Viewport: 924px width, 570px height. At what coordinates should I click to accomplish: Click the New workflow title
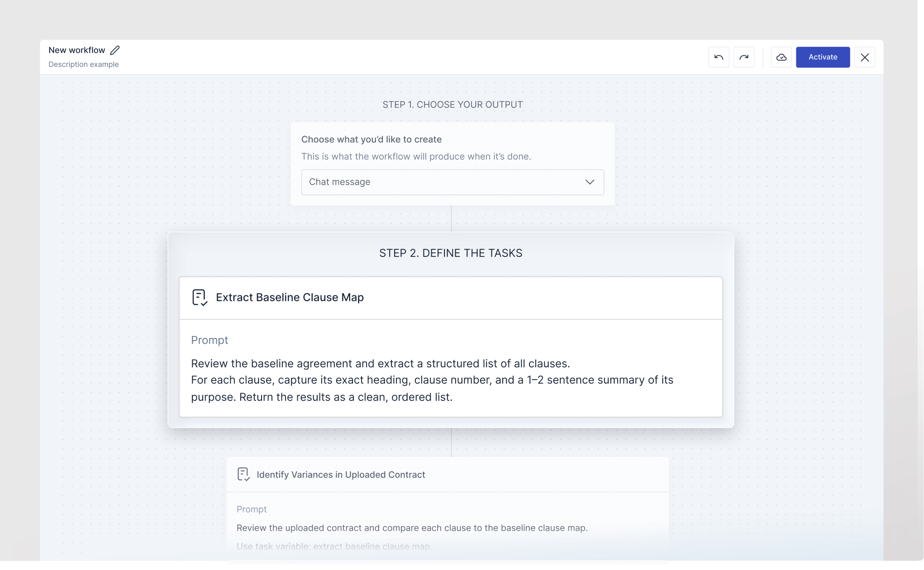tap(76, 50)
